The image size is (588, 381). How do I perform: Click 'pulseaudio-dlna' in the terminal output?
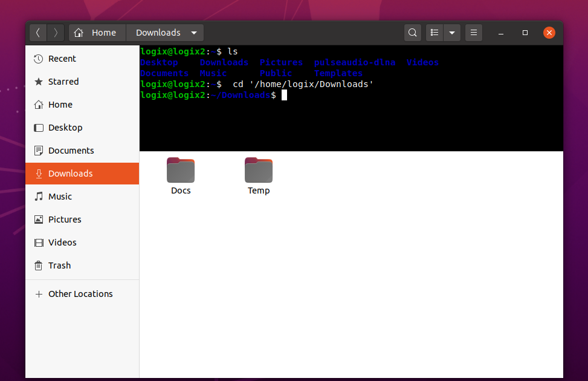click(354, 62)
